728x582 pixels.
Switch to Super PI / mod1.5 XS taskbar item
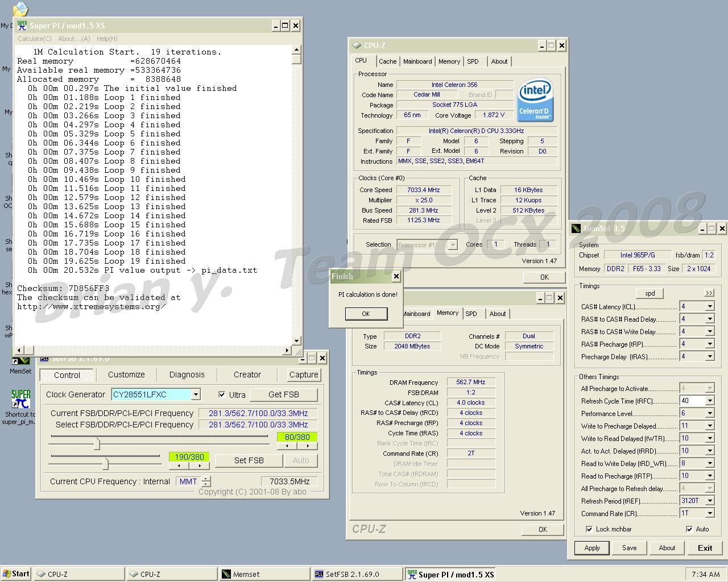(450, 574)
